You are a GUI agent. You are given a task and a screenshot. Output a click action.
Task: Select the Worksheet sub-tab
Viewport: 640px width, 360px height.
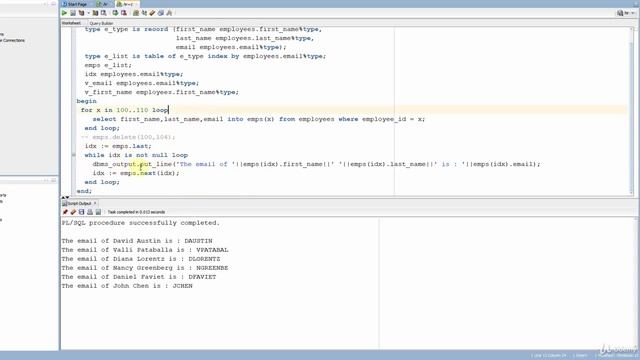(x=71, y=23)
